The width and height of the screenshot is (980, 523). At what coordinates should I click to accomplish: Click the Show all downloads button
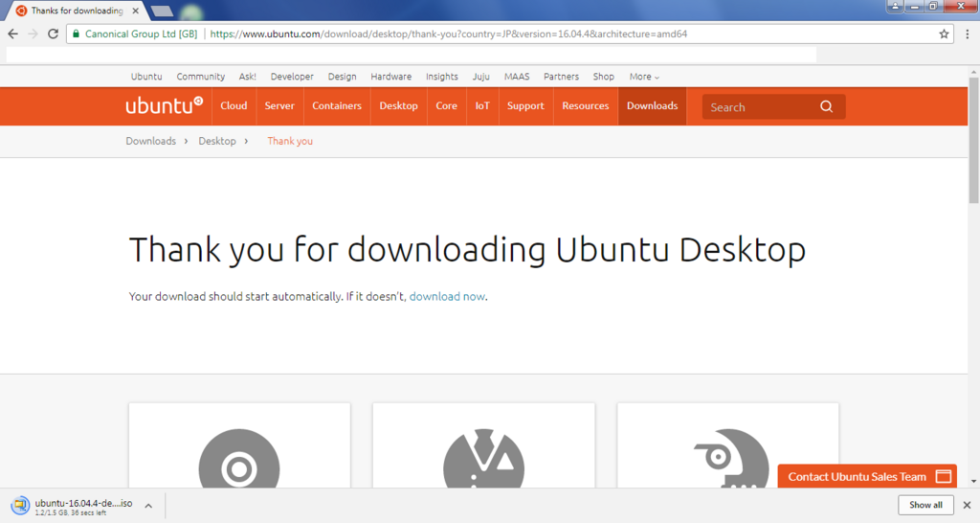pos(925,505)
